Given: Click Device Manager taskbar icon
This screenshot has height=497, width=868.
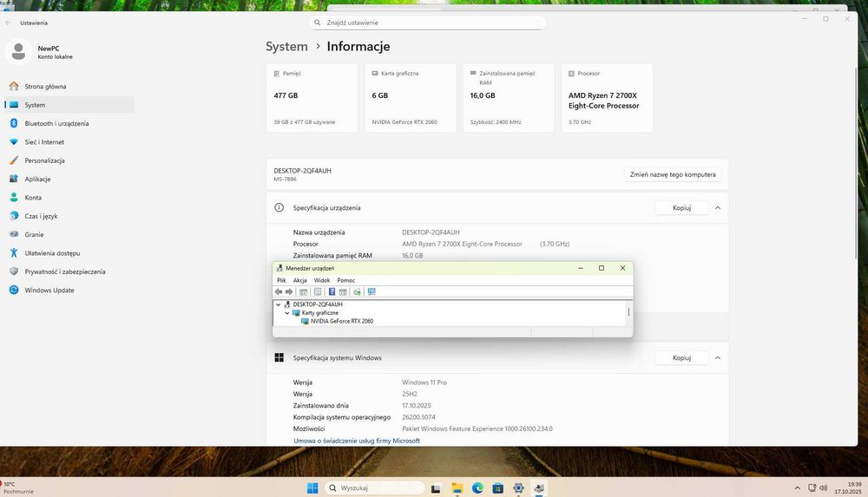Looking at the screenshot, I should [x=539, y=487].
